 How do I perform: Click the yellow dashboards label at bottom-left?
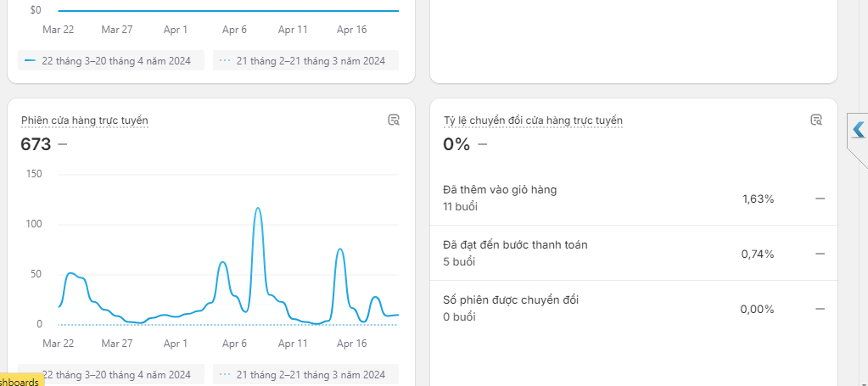20,382
